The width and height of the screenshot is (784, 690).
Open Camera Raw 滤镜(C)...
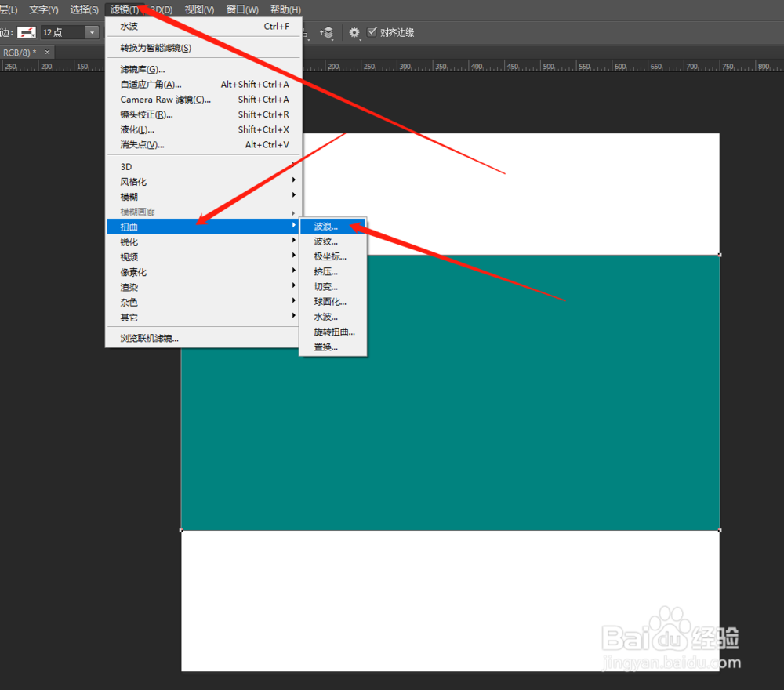[204, 100]
